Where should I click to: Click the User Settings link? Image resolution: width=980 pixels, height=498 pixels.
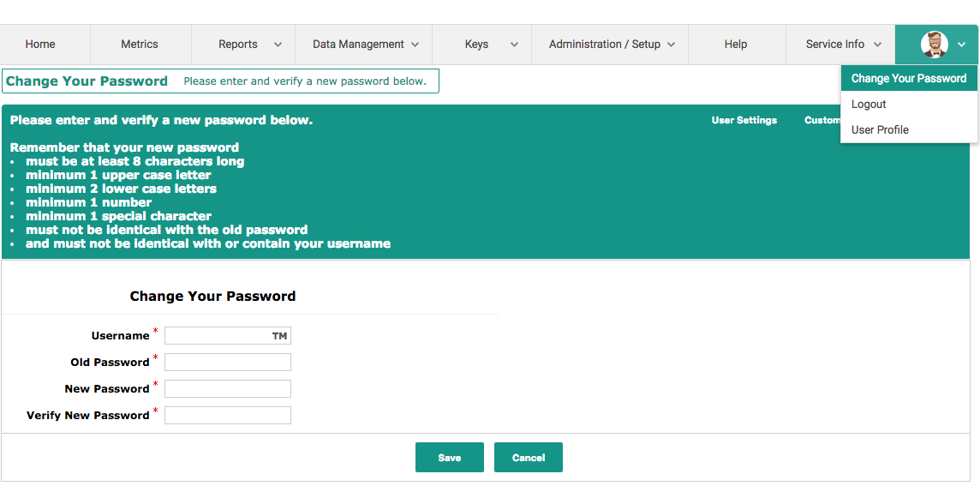click(x=744, y=121)
